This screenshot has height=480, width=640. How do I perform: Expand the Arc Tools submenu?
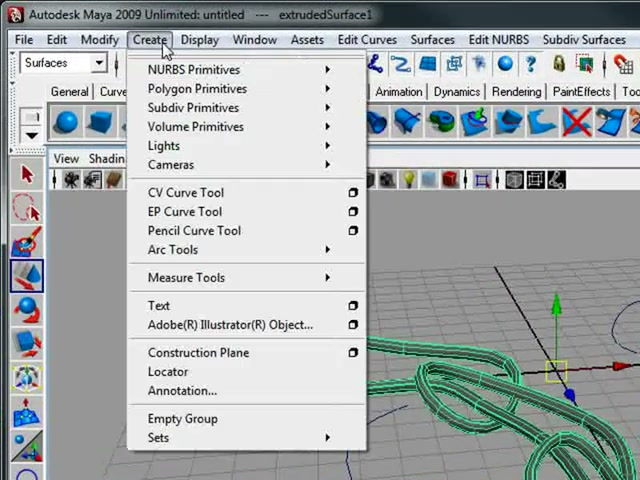coord(247,250)
